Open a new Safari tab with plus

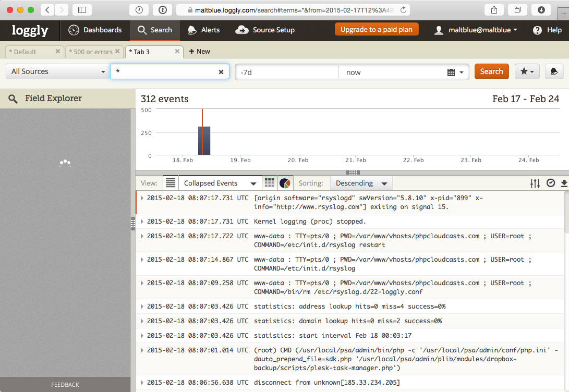tap(564, 14)
